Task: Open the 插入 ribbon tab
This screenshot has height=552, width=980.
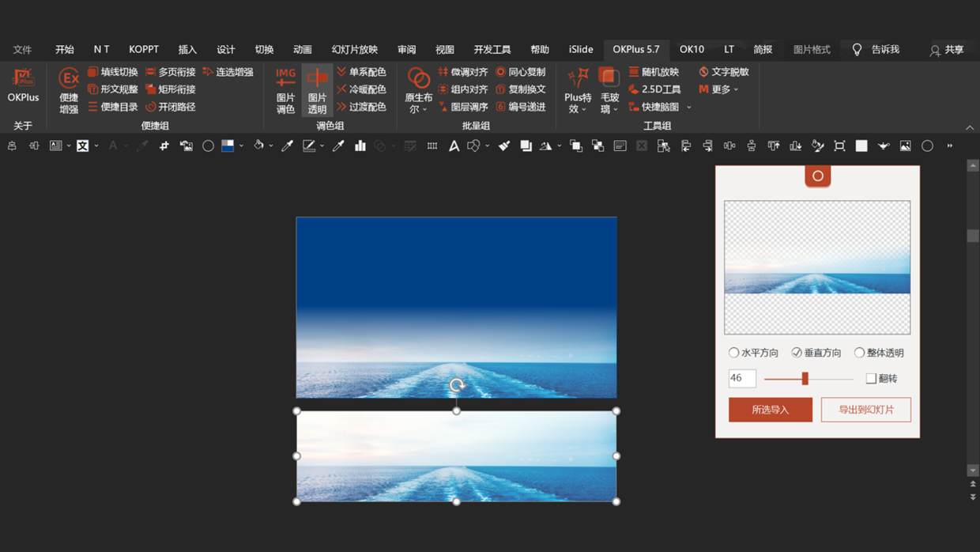Action: [187, 49]
